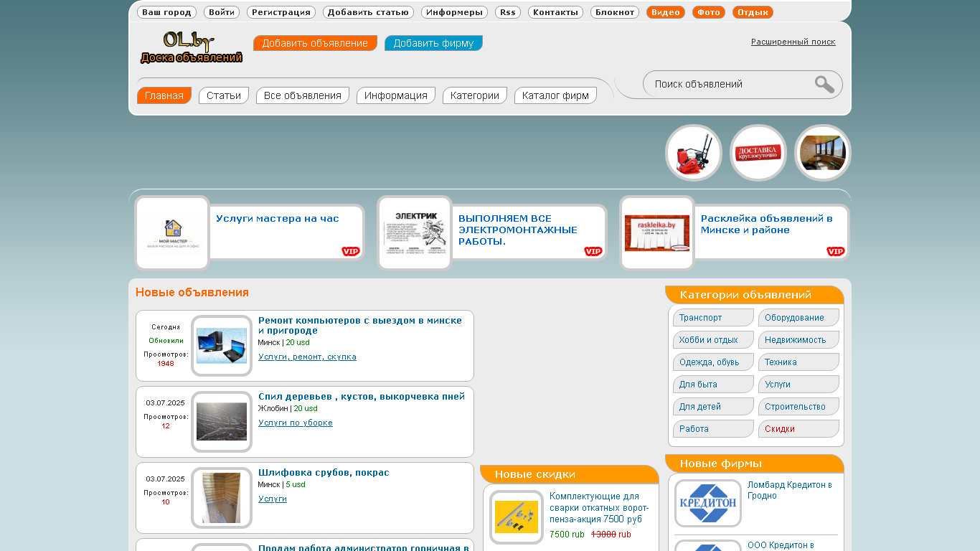Open the red Скидки category
This screenshot has width=980, height=551.
(x=798, y=429)
